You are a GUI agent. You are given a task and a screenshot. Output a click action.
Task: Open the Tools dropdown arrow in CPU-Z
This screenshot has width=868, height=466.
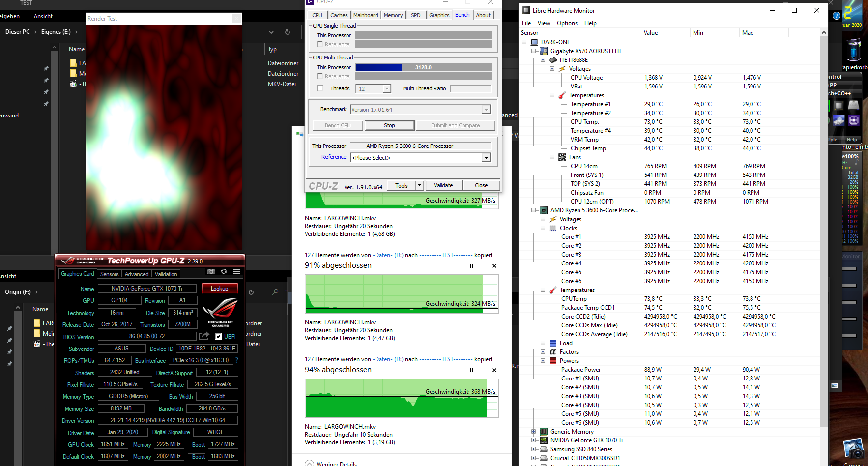pyautogui.click(x=419, y=185)
